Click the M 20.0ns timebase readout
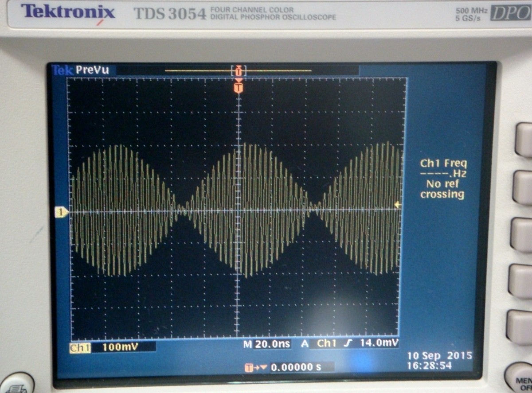The image size is (532, 393). pos(267,343)
